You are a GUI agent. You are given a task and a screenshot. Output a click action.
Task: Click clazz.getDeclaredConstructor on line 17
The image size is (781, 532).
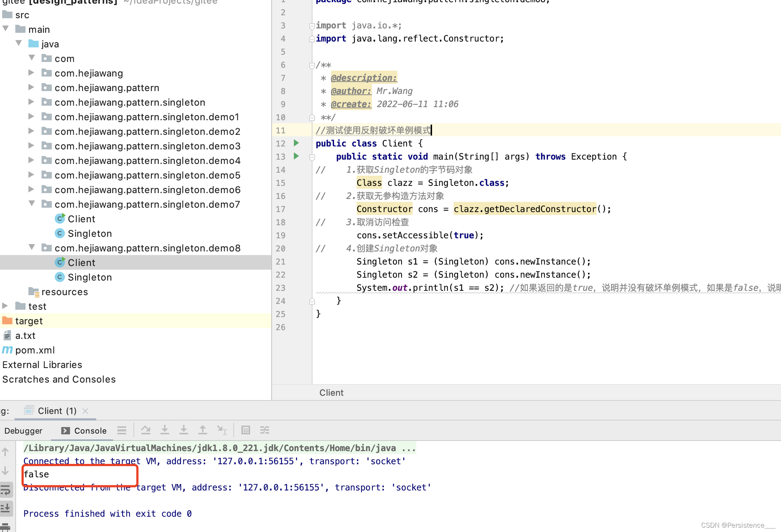point(525,209)
